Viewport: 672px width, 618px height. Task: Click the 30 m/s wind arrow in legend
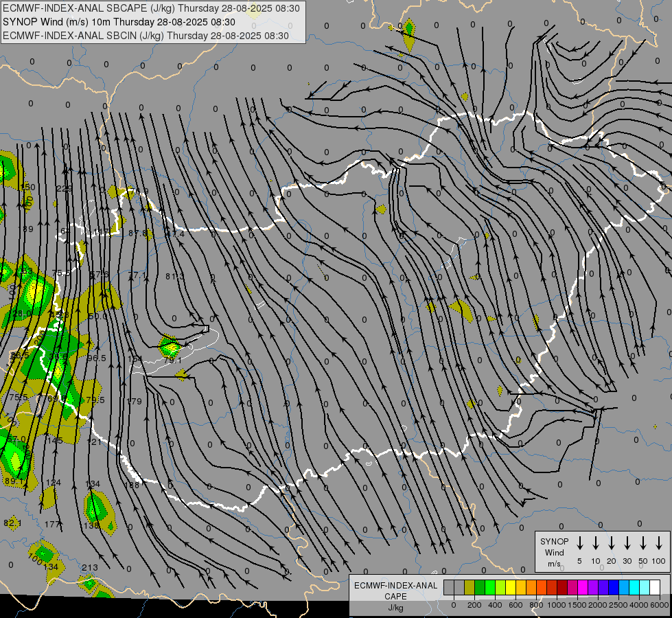[627, 543]
